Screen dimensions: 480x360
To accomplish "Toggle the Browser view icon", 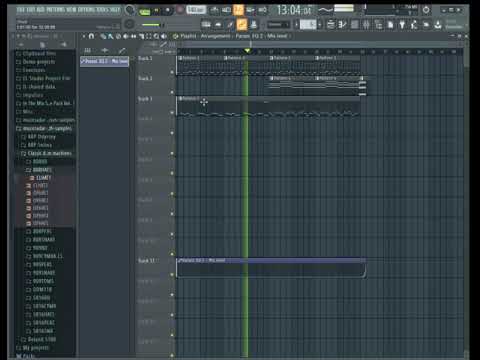I will coord(378,24).
